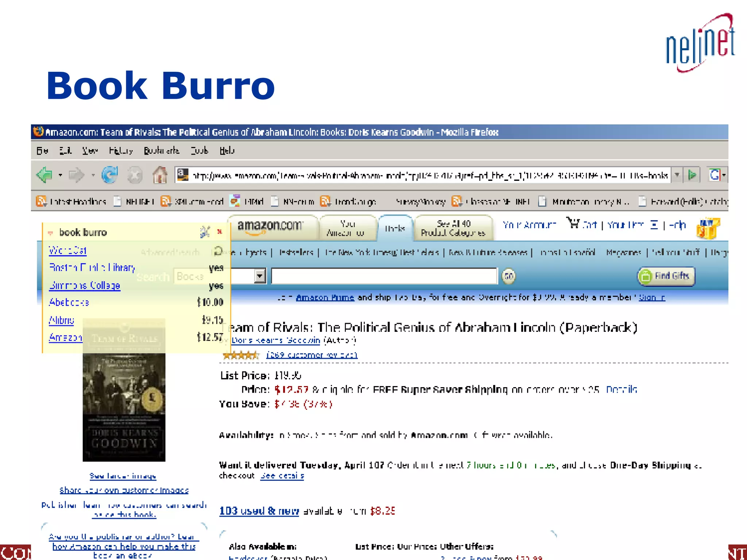Screen dimensions: 747x560
Task: Click See larger image link
Action: (123, 476)
